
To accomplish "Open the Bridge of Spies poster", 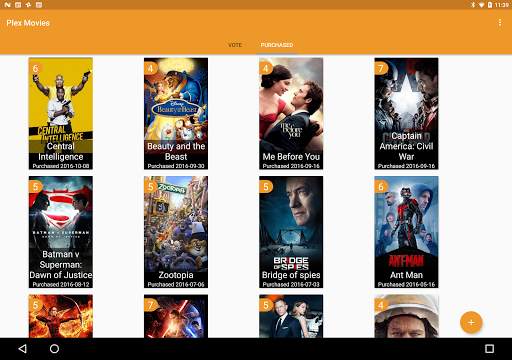I will click(291, 232).
